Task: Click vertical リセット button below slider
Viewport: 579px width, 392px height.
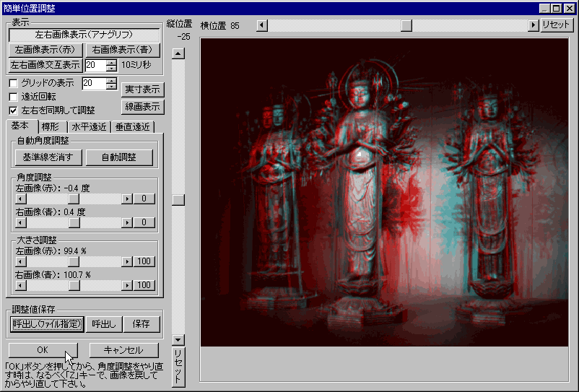Action: (178, 367)
